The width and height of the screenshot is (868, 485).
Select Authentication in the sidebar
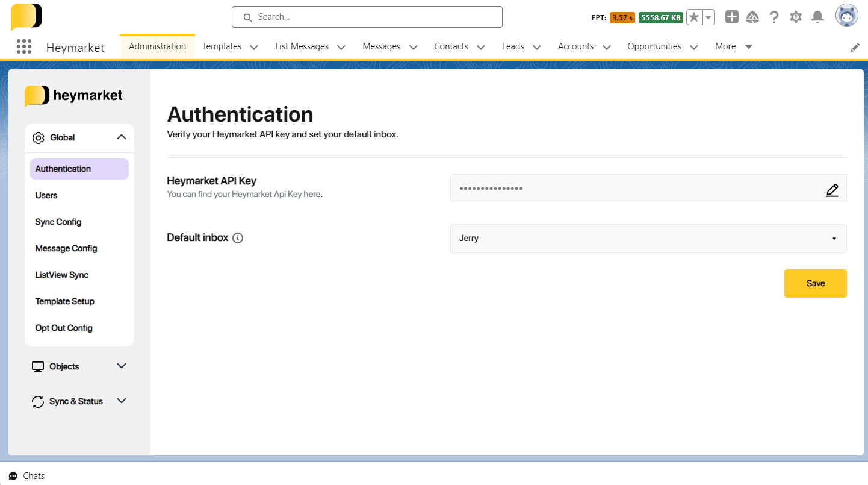79,169
